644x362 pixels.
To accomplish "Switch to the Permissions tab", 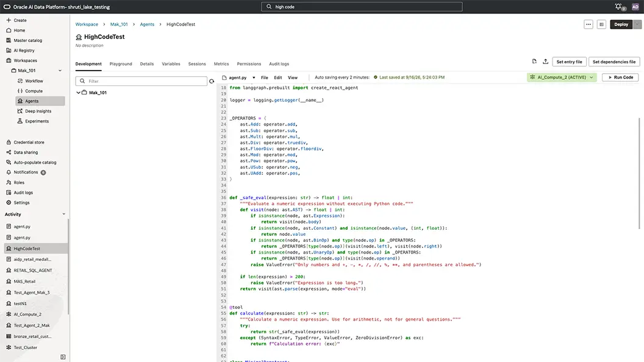I will point(249,64).
